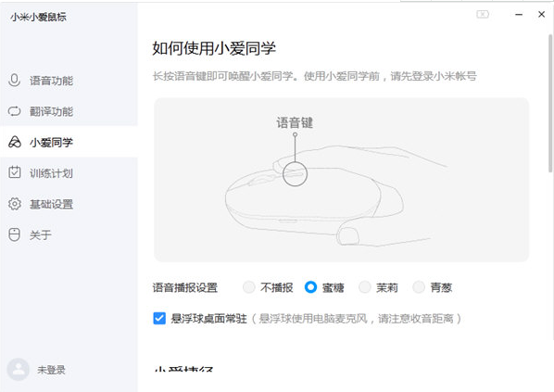Open the 语音功能 menu item text
554x392 pixels.
point(51,81)
